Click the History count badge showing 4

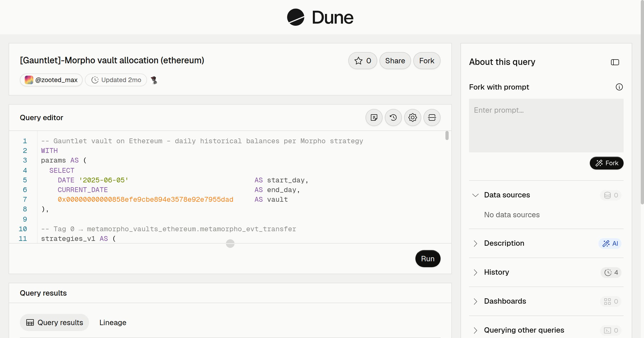tap(611, 272)
